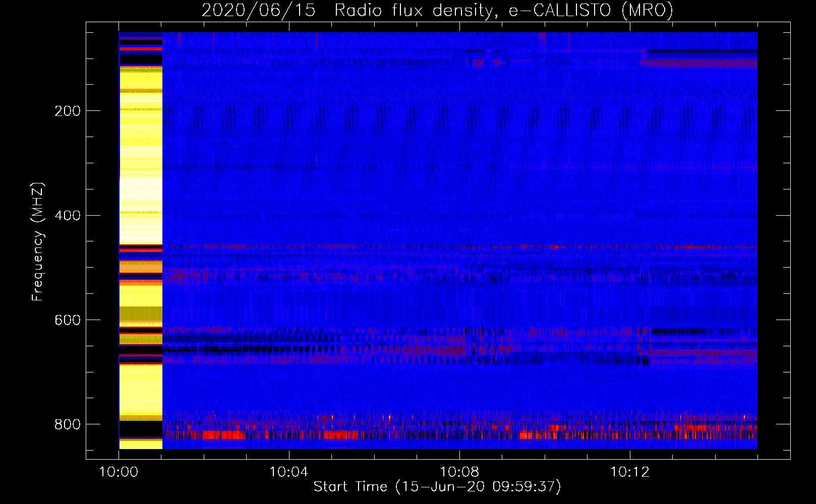Click the "Start Time (15-Jun-20 09:59:37)" label
Image resolution: width=816 pixels, height=504 pixels.
(437, 487)
